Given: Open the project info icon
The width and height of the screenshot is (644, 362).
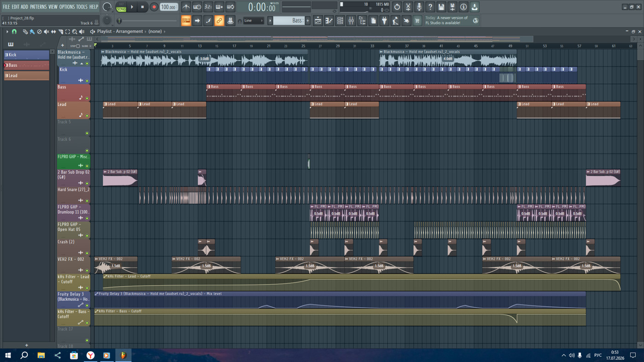Looking at the screenshot, I should (x=463, y=7).
